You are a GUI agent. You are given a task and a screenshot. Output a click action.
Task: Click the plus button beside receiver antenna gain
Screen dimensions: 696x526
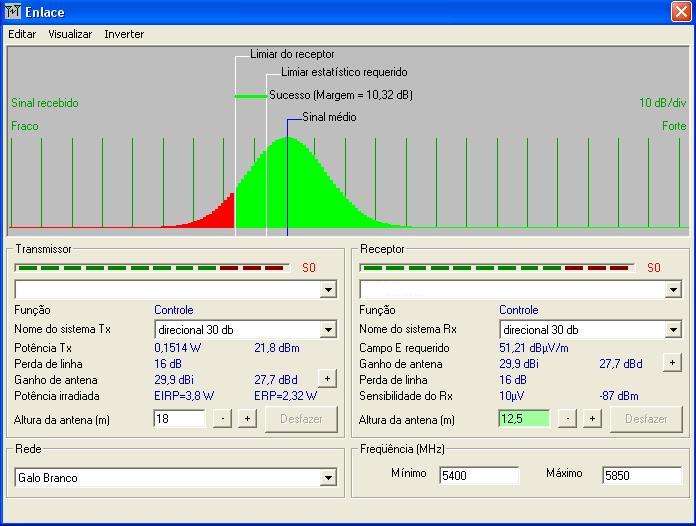672,363
